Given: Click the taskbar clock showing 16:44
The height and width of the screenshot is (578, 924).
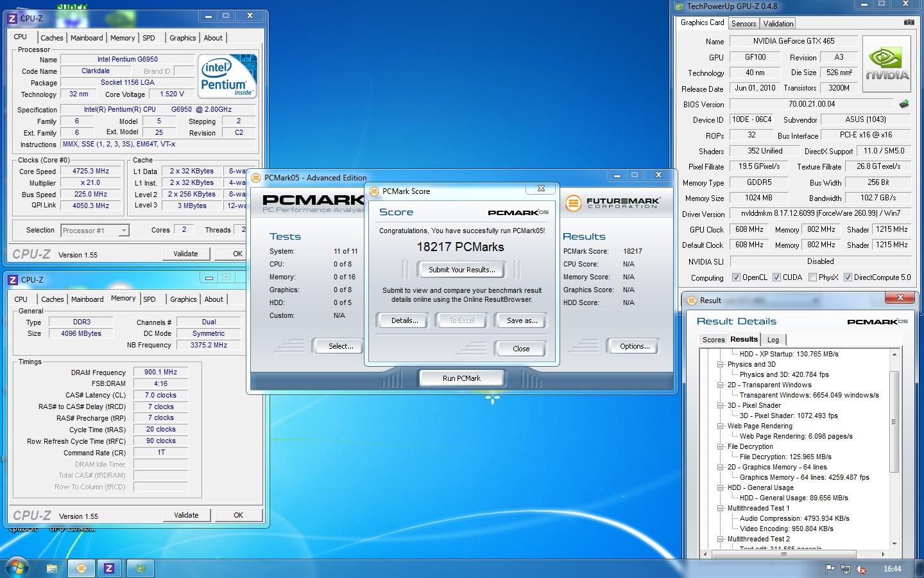Looking at the screenshot, I should click(892, 569).
